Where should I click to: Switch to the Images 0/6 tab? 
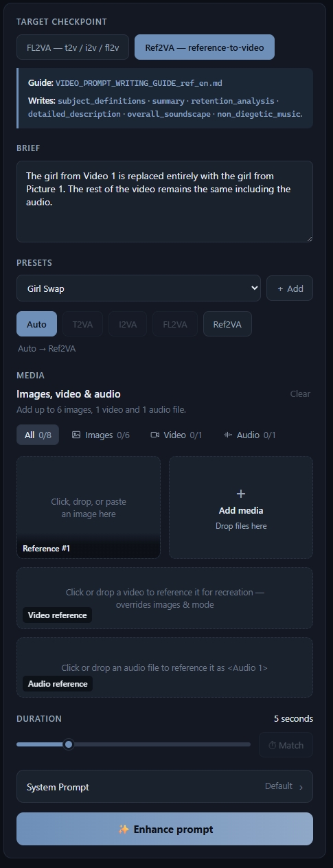click(x=101, y=435)
